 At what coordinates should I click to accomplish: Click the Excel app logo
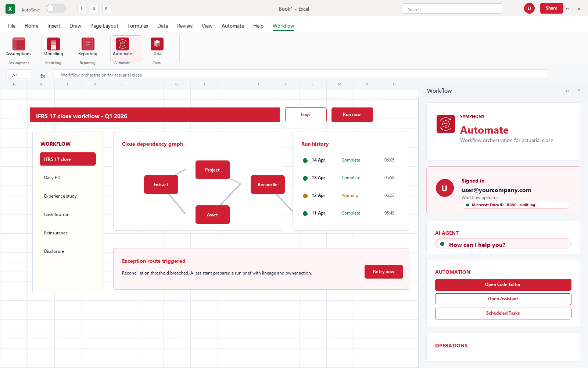coord(10,9)
